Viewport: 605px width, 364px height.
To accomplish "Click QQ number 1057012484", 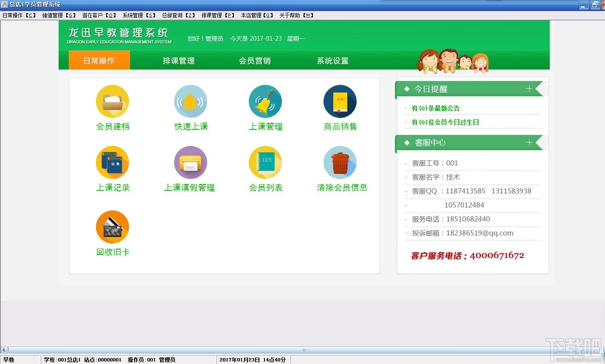I will (x=464, y=205).
